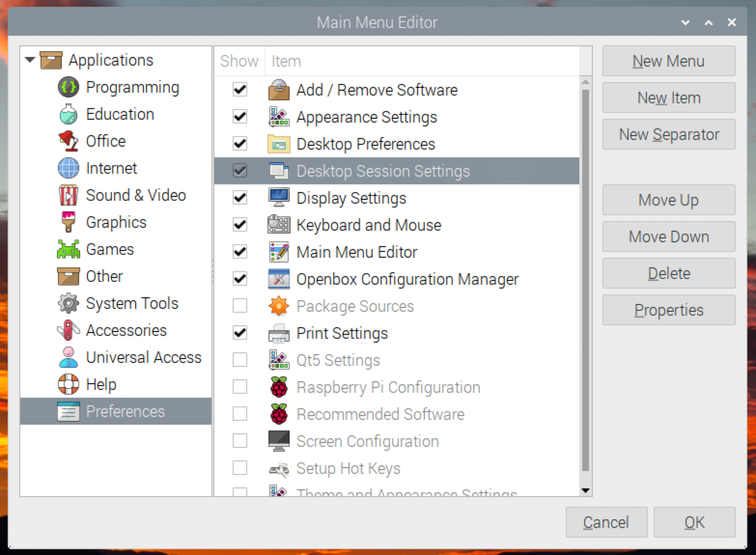
Task: Click the scroll-down arrow of the item list
Action: coord(586,491)
